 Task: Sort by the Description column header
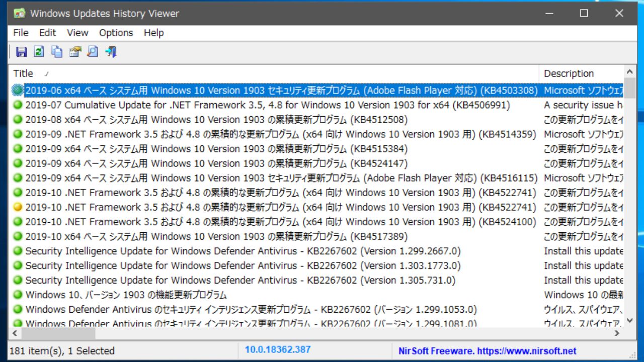[x=582, y=73]
